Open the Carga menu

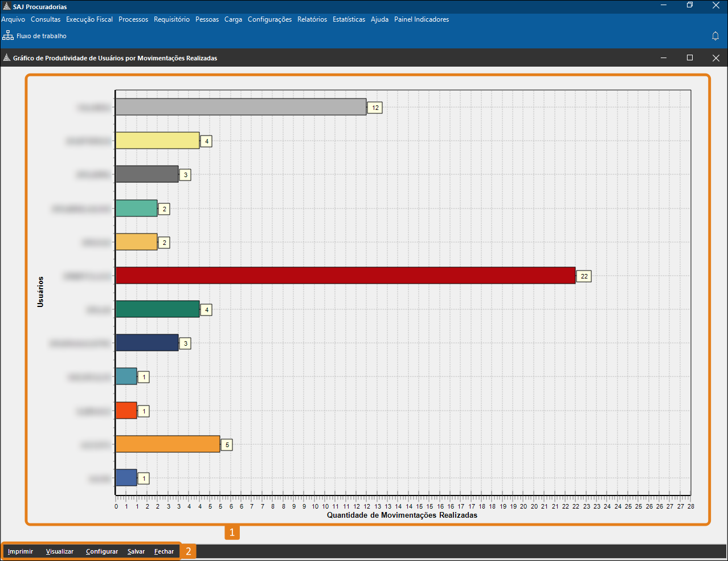[x=233, y=19]
